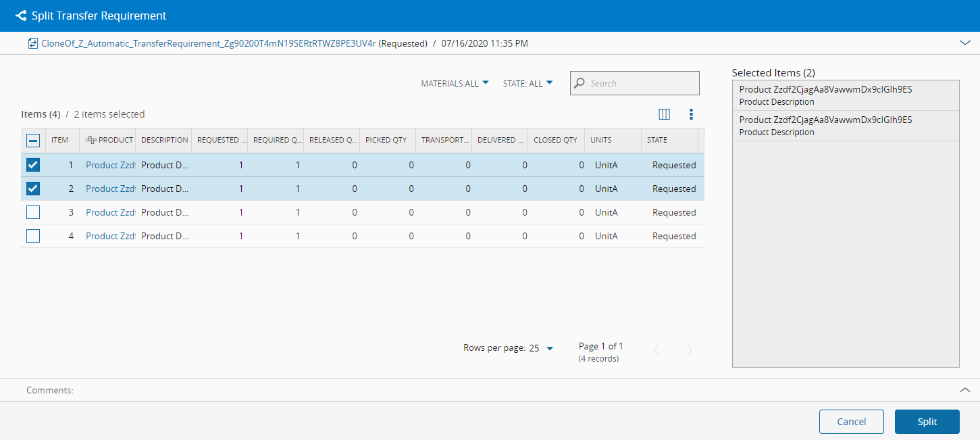This screenshot has width=980, height=440.
Task: Open the CloneOf_Z_Automatic_TransferRequirement link
Action: [208, 43]
